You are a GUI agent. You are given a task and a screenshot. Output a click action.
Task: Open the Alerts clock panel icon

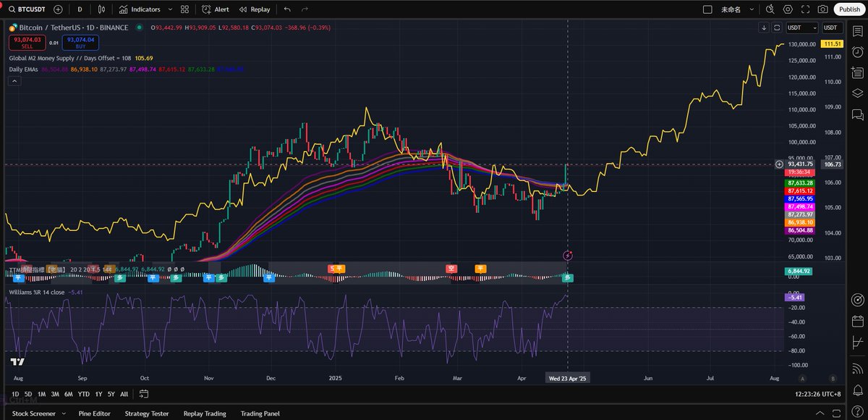[x=858, y=53]
